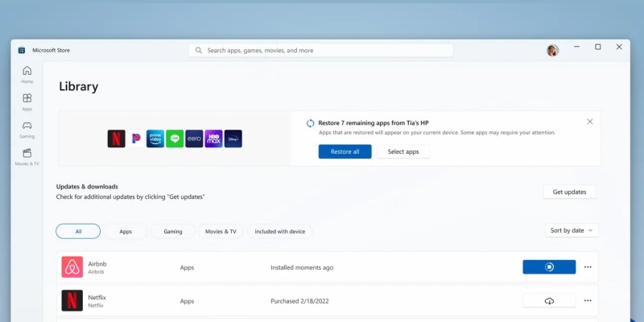This screenshot has width=644, height=322.
Task: Click the Disney+ icon in restore banner
Action: [233, 138]
